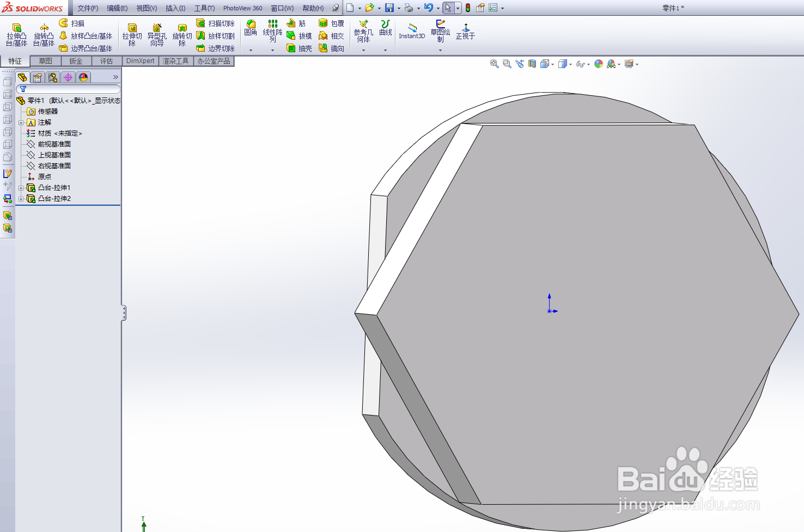Choose the 相交 intersect tool
Viewport: 804px width, 532px height.
(331, 36)
